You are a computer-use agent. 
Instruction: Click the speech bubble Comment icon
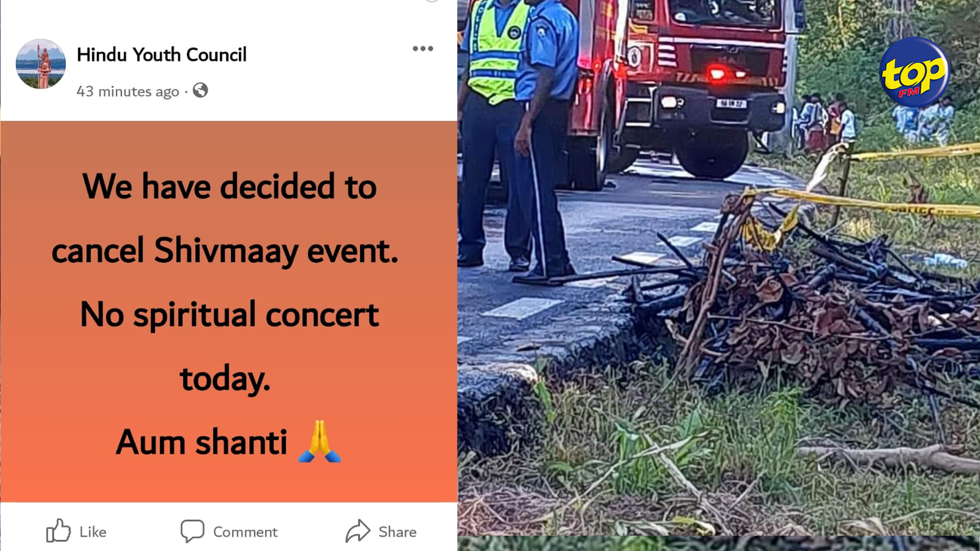click(192, 531)
